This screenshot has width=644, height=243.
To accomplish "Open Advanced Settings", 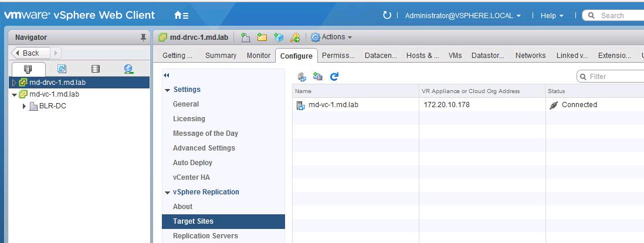I will click(204, 148).
